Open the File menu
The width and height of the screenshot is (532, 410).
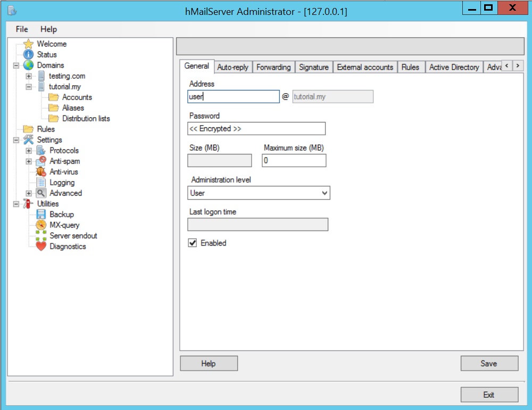point(22,29)
